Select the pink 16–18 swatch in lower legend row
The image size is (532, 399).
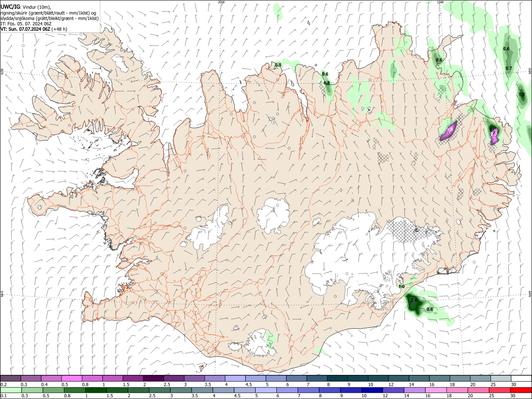[436, 390]
